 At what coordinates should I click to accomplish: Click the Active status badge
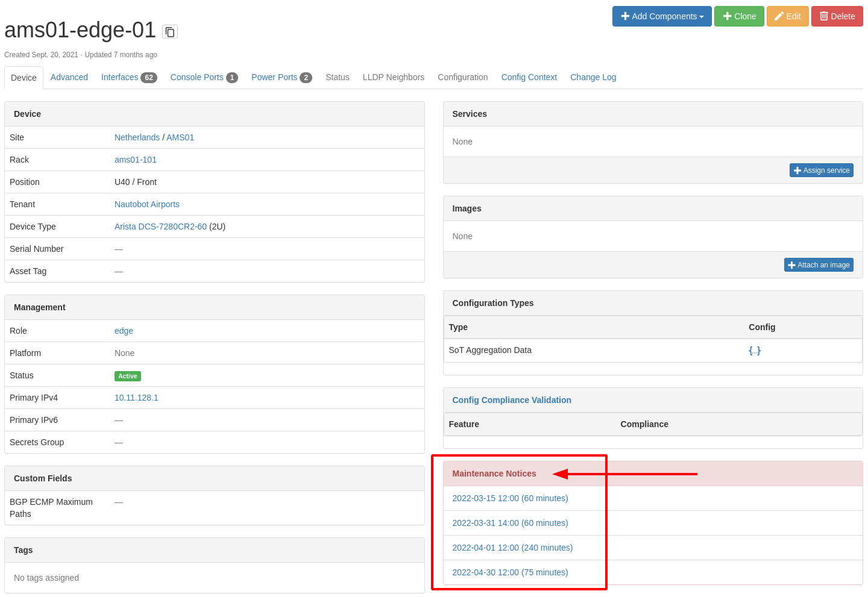[127, 375]
